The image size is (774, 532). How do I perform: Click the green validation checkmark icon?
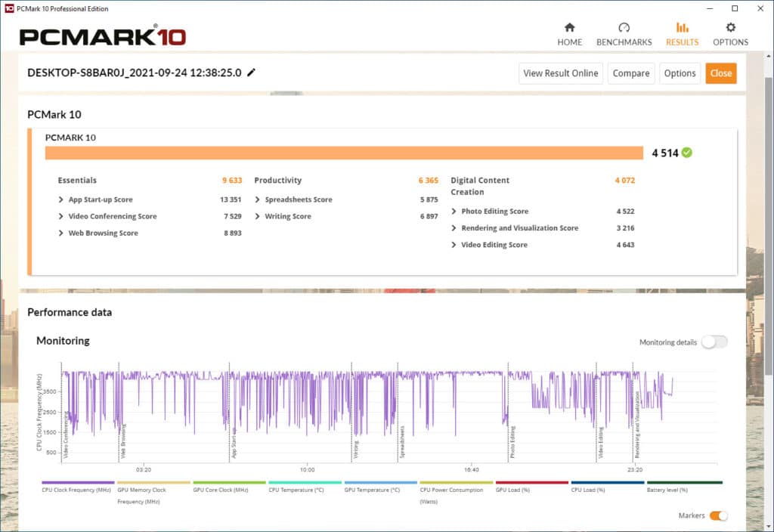pos(686,153)
